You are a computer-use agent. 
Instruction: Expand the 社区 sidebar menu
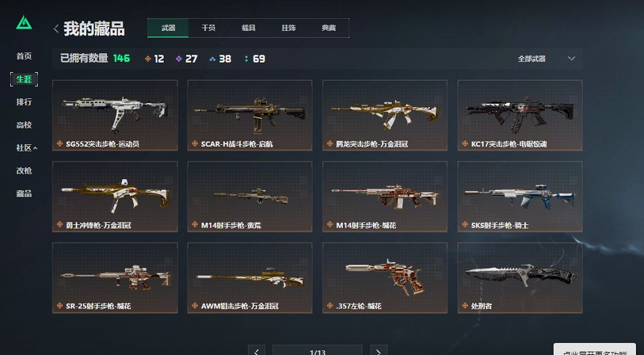pyautogui.click(x=27, y=148)
